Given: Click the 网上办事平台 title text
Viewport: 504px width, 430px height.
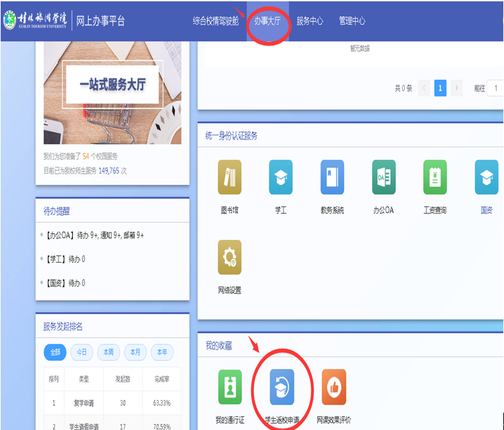Looking at the screenshot, I should coord(101,21).
